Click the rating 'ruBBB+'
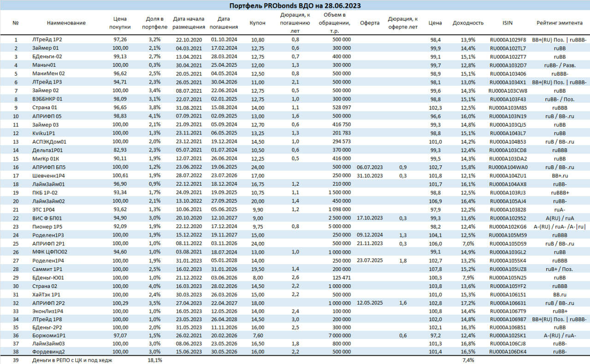Screen dimensions: 590x364 click(x=560, y=193)
